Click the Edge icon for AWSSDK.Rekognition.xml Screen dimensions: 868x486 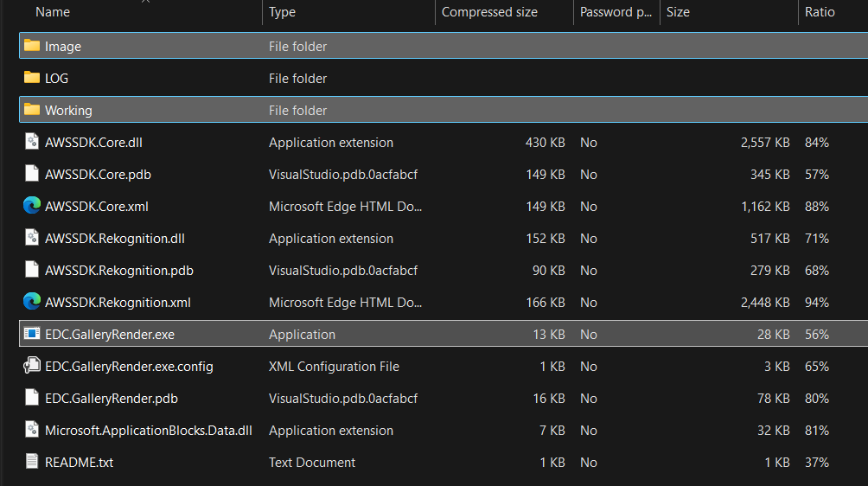point(32,302)
